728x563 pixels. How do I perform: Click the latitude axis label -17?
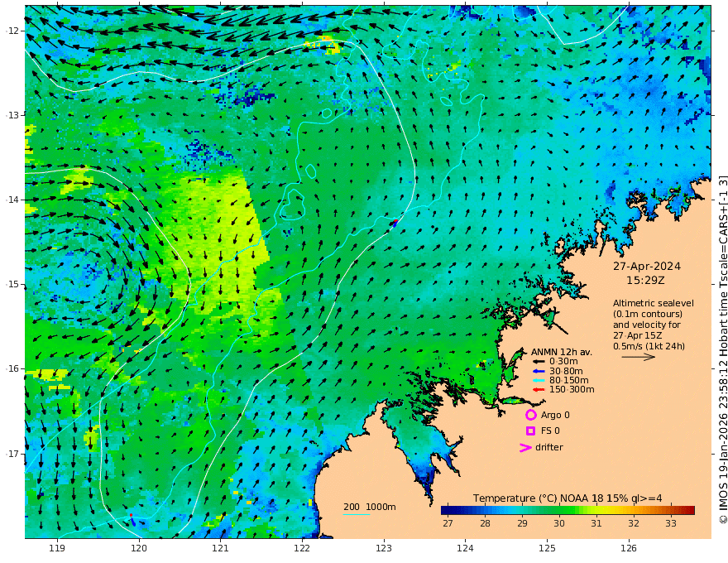tap(12, 454)
